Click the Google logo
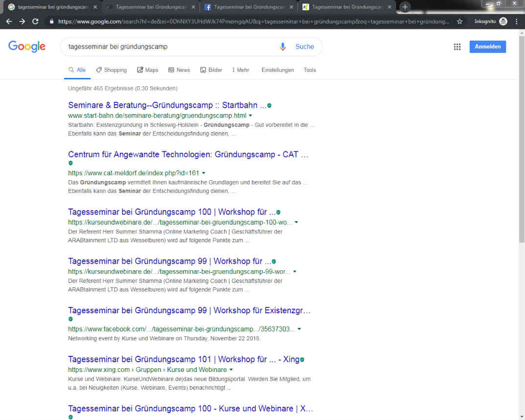525x420 pixels. pyautogui.click(x=27, y=46)
